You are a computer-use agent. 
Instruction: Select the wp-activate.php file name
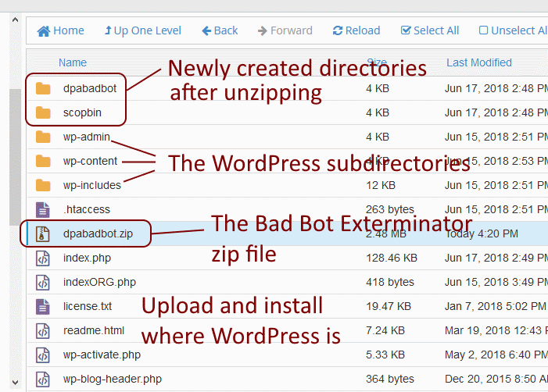(x=102, y=355)
